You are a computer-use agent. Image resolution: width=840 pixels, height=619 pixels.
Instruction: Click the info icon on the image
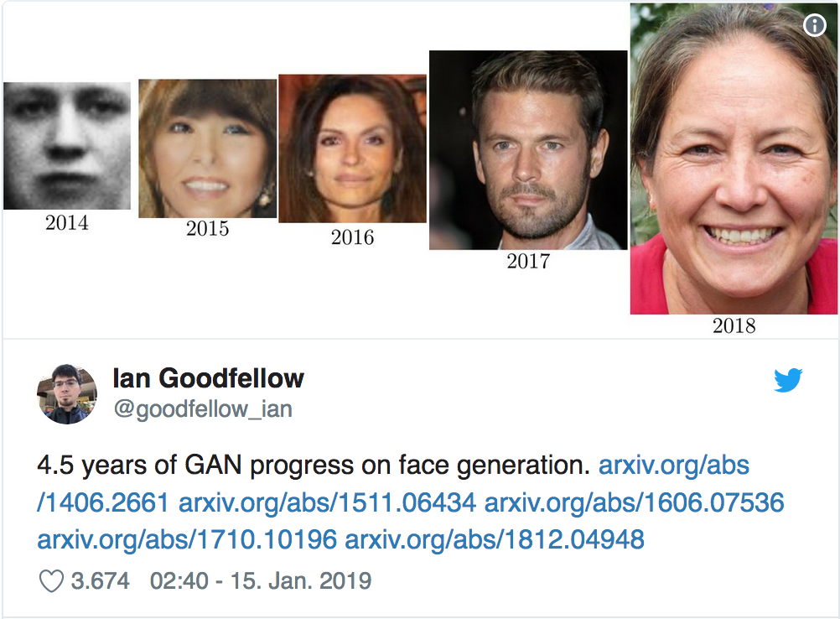pos(814,26)
